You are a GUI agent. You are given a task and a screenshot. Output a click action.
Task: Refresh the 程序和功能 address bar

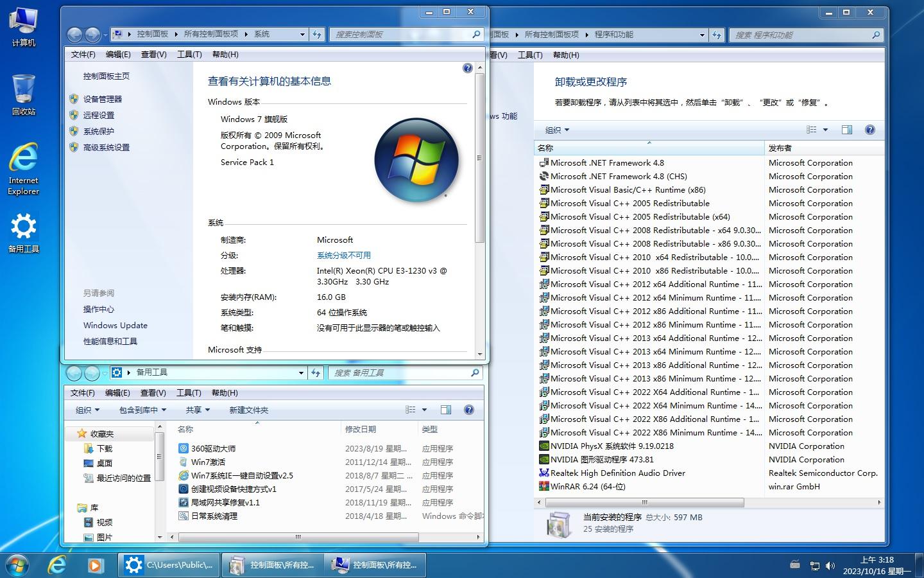tap(717, 35)
